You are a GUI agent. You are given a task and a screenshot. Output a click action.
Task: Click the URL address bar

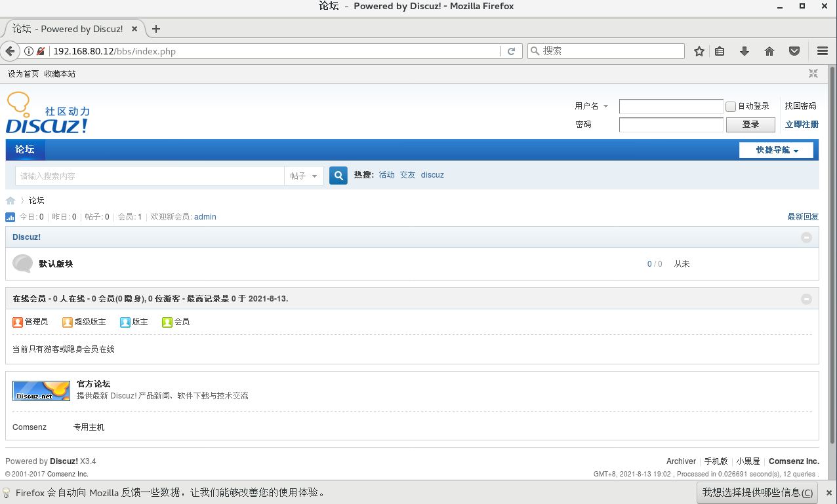274,51
